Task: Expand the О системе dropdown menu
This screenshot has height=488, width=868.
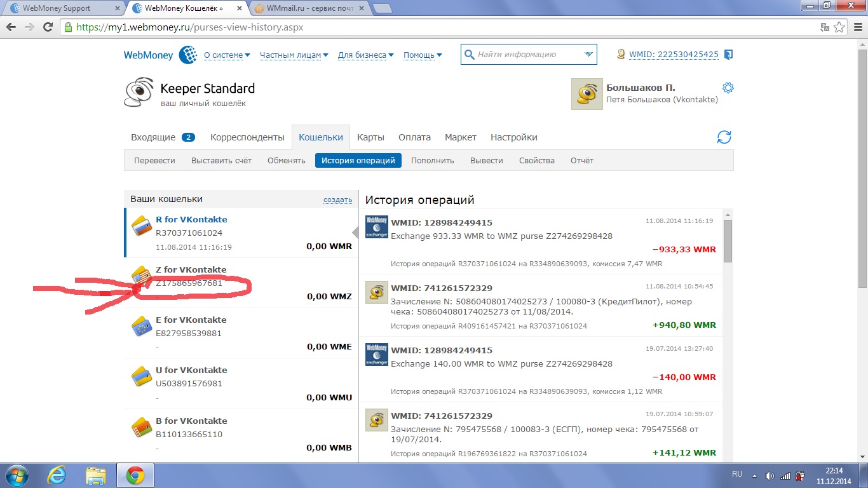Action: 227,55
